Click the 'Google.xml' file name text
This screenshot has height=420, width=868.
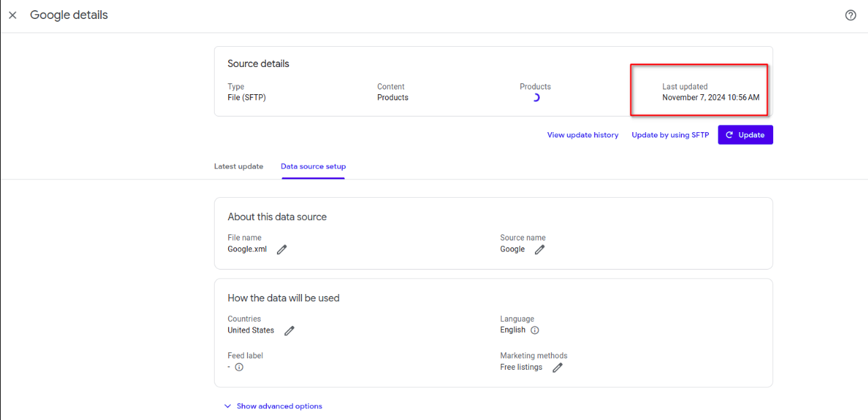point(247,249)
